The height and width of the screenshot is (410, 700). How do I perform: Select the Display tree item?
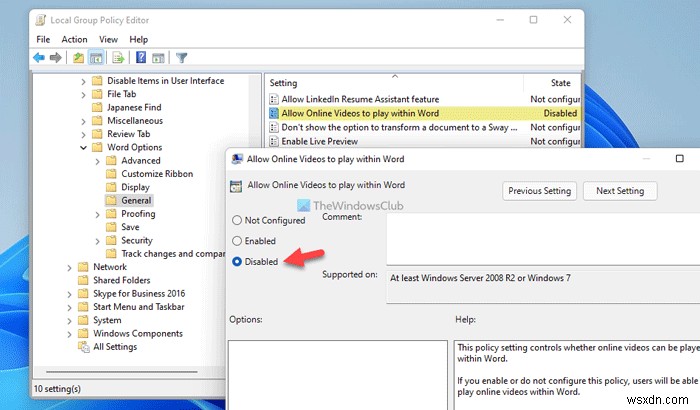[135, 187]
